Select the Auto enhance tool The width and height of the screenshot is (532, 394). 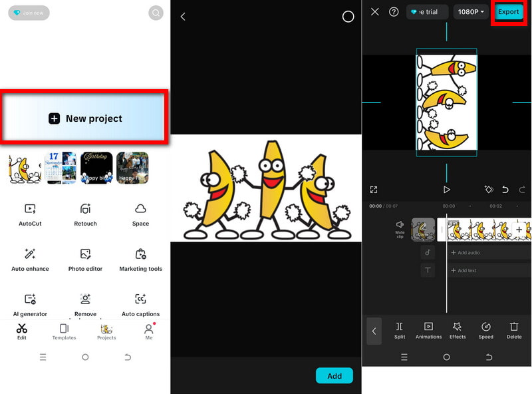pos(30,258)
